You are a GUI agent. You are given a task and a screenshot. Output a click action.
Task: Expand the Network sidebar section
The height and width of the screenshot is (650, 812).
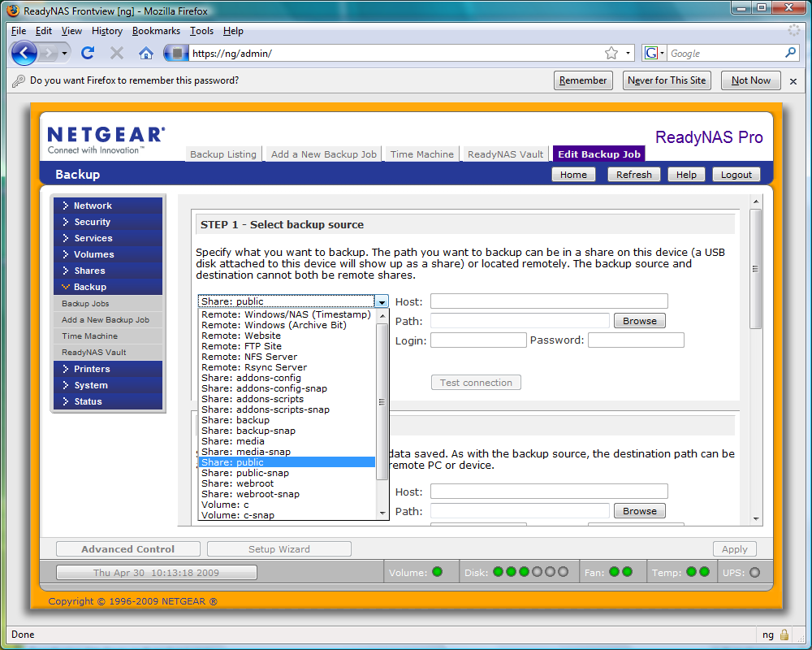click(108, 206)
